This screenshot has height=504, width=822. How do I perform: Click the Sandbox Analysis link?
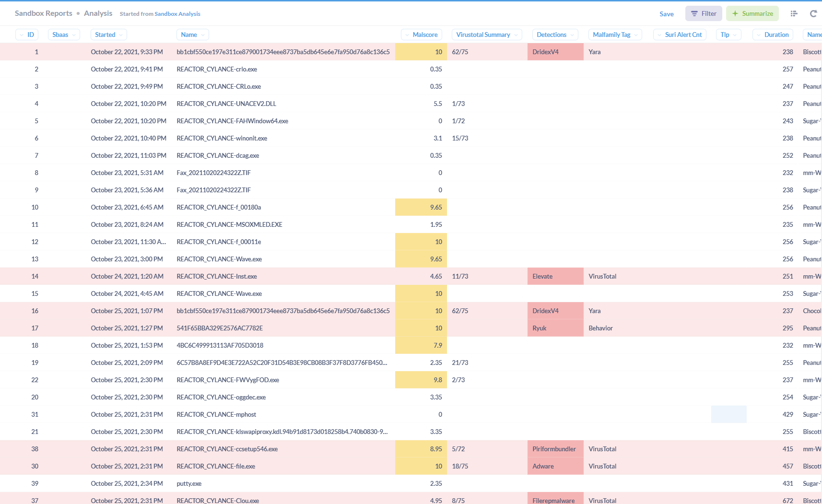click(x=177, y=13)
